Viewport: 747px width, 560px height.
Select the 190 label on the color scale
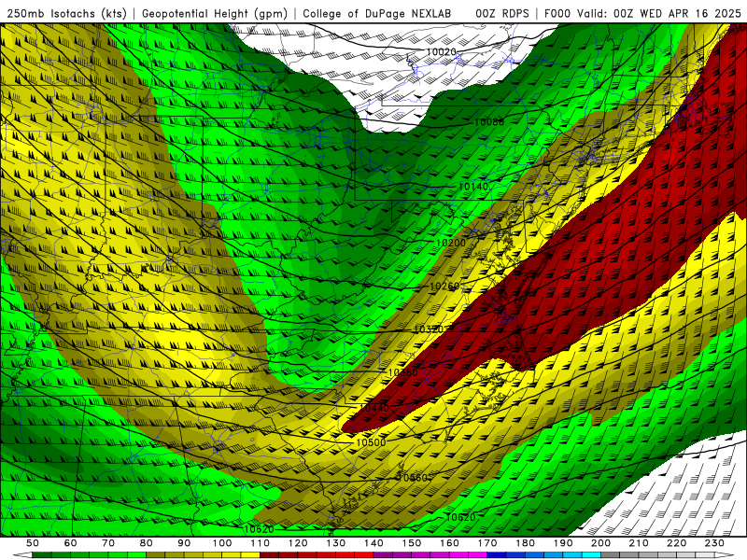point(563,543)
